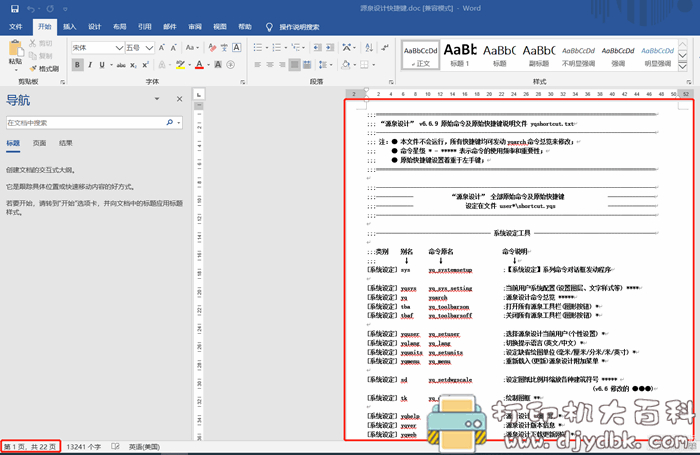The image size is (700, 455).
Task: Switch to the 设计 ribbon tab
Action: pos(94,27)
